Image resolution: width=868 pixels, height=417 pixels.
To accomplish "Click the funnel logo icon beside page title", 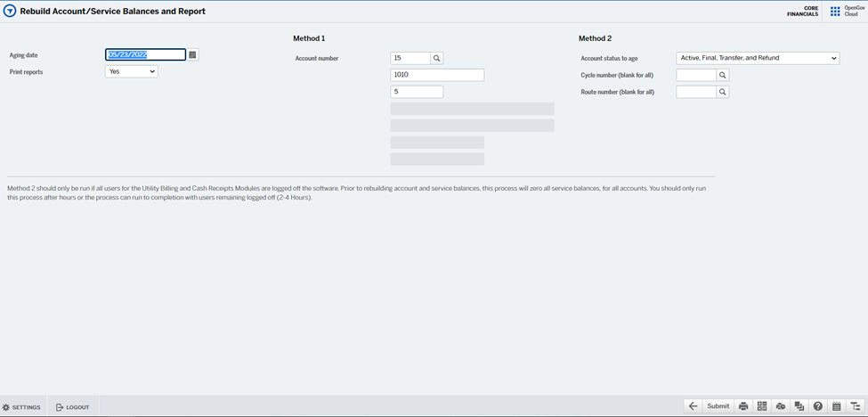I will (10, 12).
